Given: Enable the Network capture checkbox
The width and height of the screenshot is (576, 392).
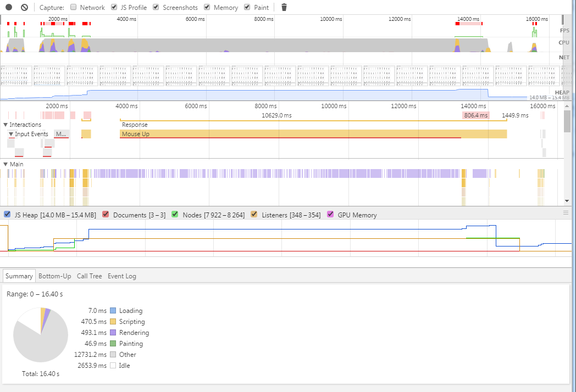Looking at the screenshot, I should (x=74, y=7).
